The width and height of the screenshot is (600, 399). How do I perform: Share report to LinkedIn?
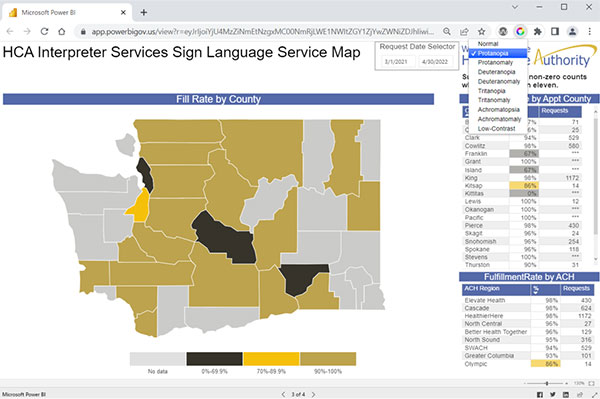[566, 394]
